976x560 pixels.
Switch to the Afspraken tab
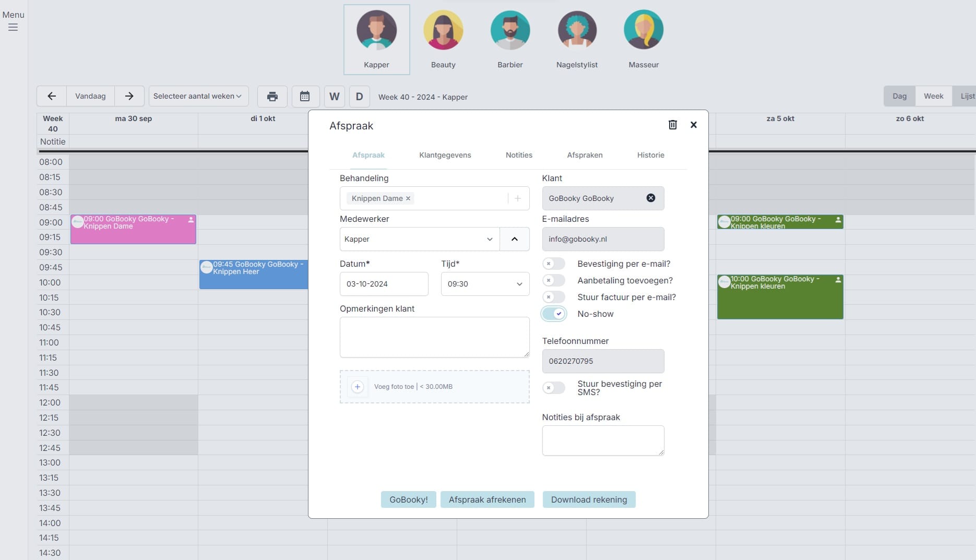click(585, 155)
